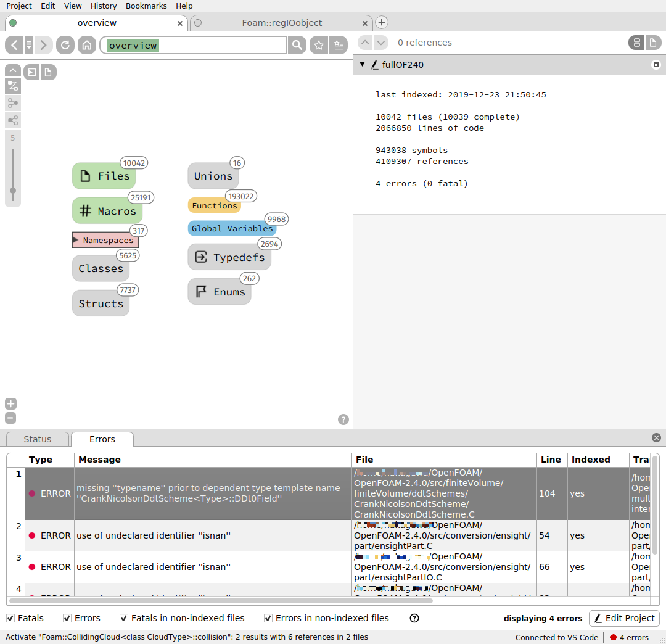Viewport: 666px width, 644px height.
Task: Open the Classes node
Action: coord(101,268)
